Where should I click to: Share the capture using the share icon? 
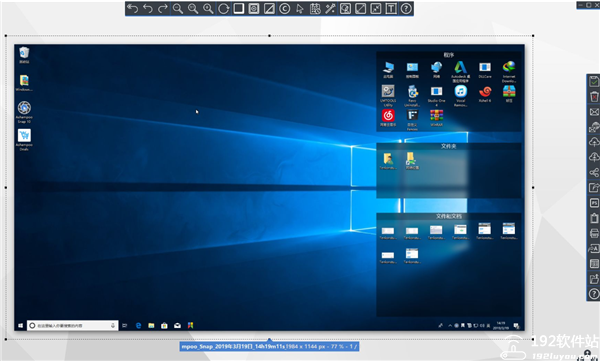click(x=594, y=173)
